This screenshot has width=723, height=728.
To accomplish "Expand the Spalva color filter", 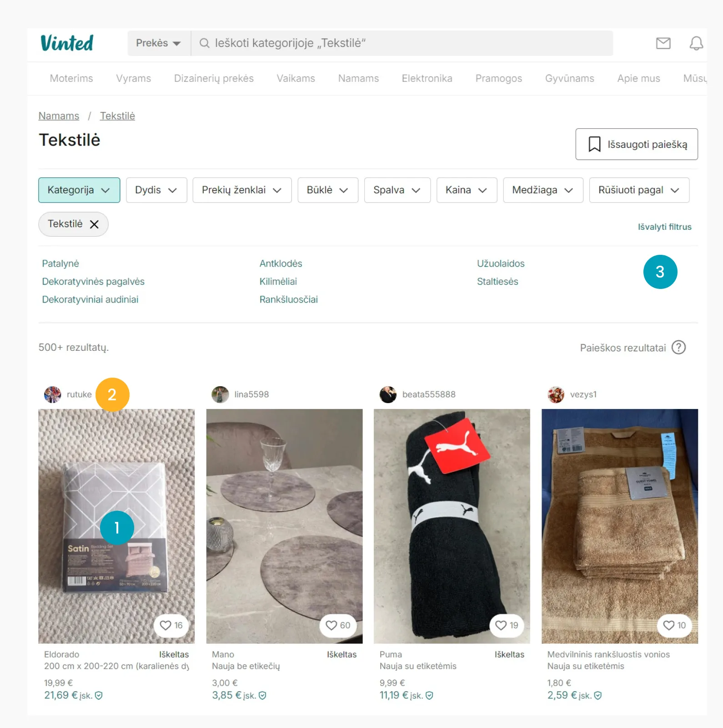I will click(x=397, y=190).
